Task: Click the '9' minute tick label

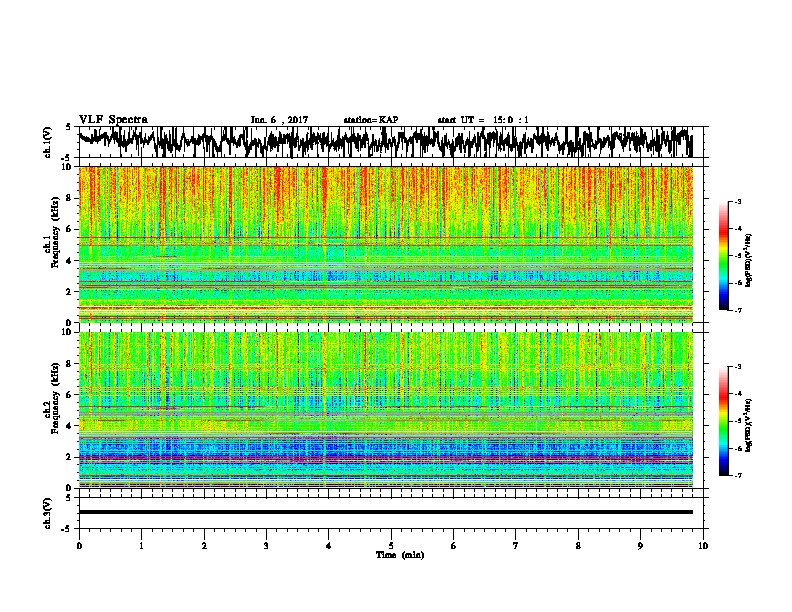Action: (x=640, y=546)
